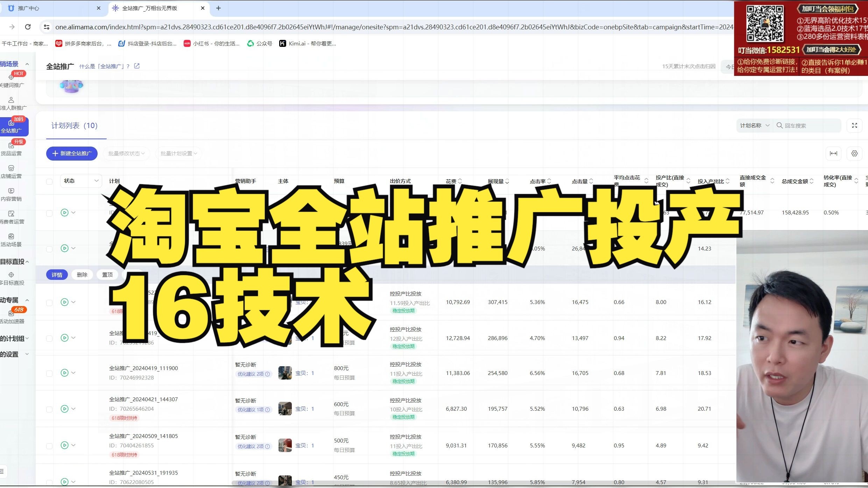Open 消费者运营 from the sidebar

point(12,218)
